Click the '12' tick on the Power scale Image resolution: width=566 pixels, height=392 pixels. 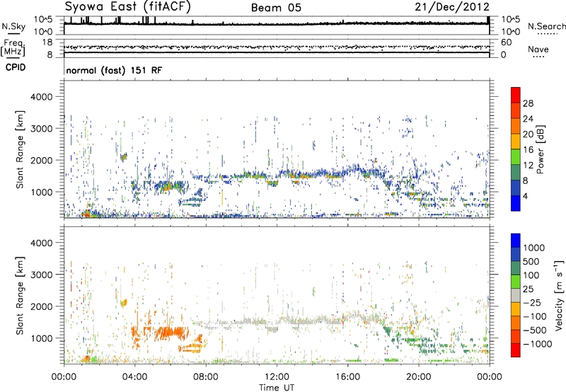click(528, 166)
